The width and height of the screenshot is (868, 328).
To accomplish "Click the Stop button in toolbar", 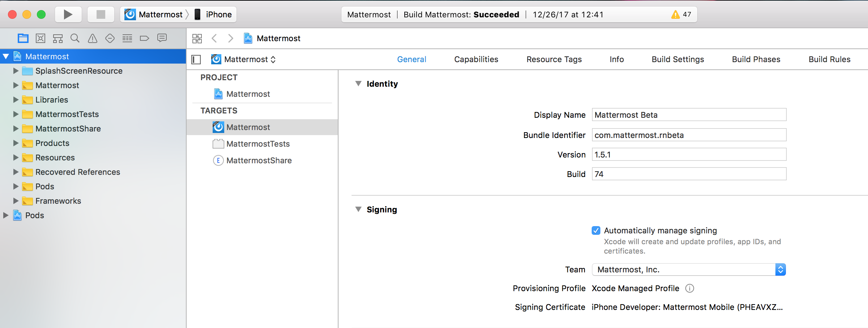I will pos(101,14).
